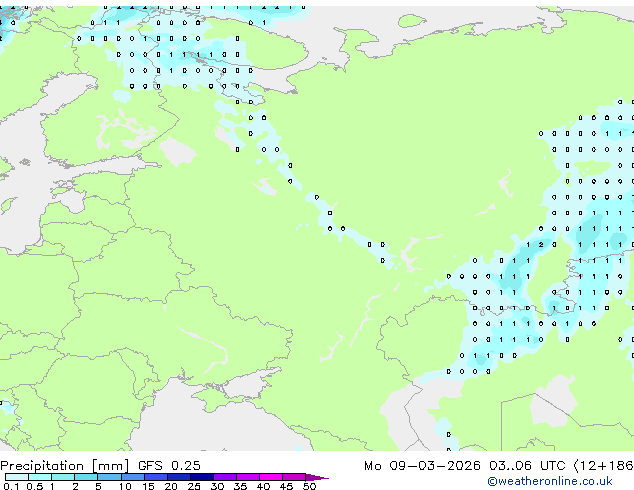Click the legend label '0.1'

[11, 486]
